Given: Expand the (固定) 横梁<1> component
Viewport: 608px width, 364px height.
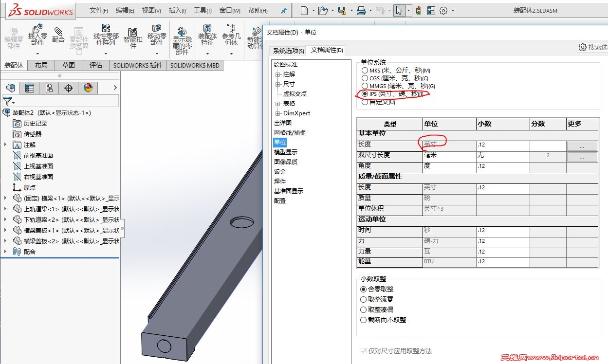Looking at the screenshot, I should click(5, 198).
